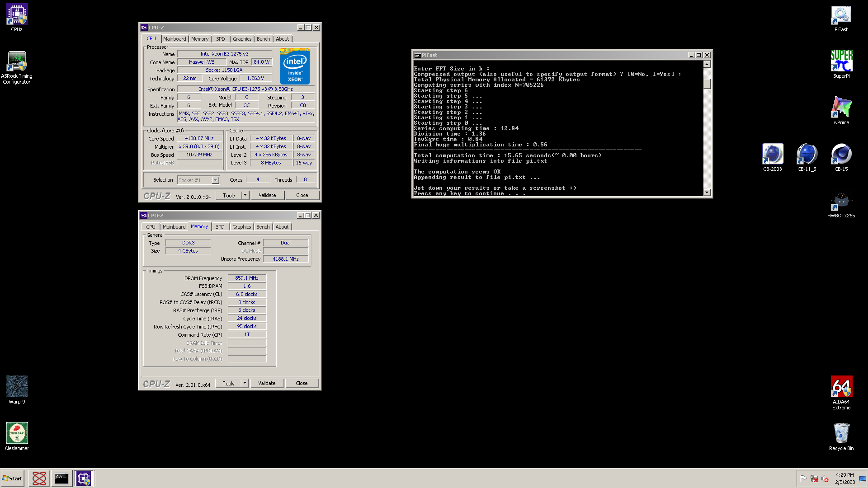The width and height of the screenshot is (868, 488).
Task: Click the Bus Speed 107.39 MHz value
Action: pos(199,155)
